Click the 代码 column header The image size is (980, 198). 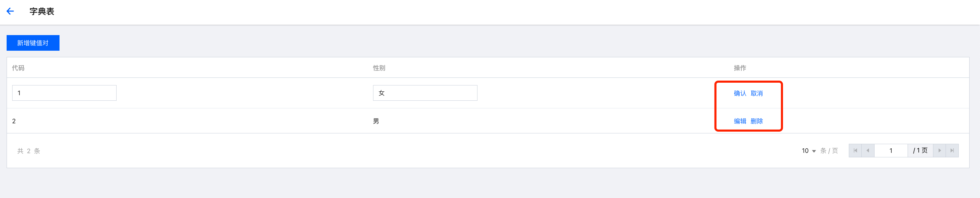(x=18, y=68)
